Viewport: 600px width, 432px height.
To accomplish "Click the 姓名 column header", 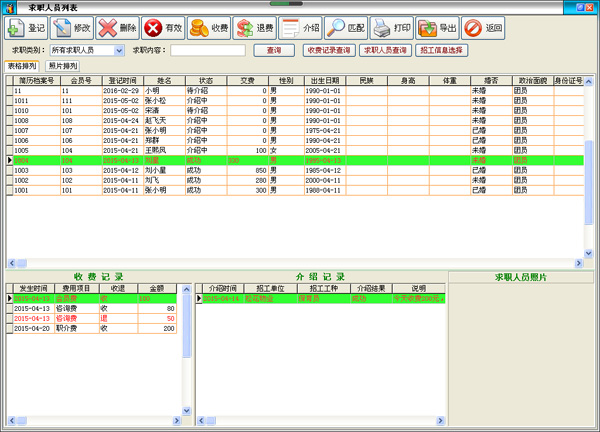I will pos(164,80).
